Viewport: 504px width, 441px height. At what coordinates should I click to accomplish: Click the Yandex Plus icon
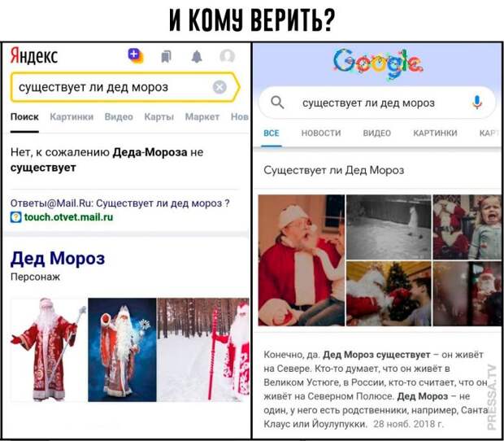(x=136, y=55)
